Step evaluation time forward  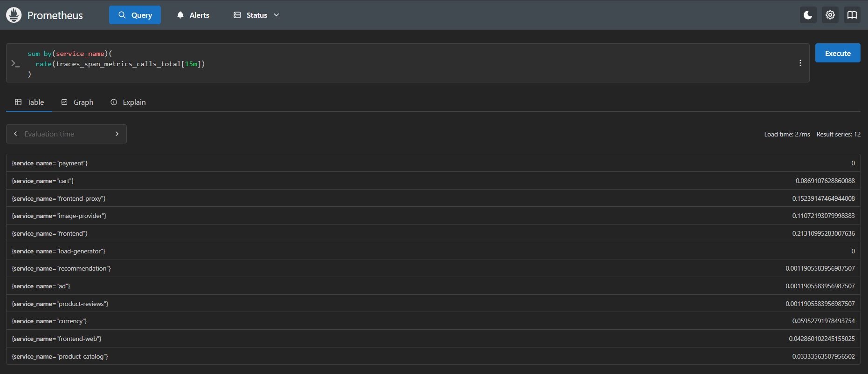point(117,134)
